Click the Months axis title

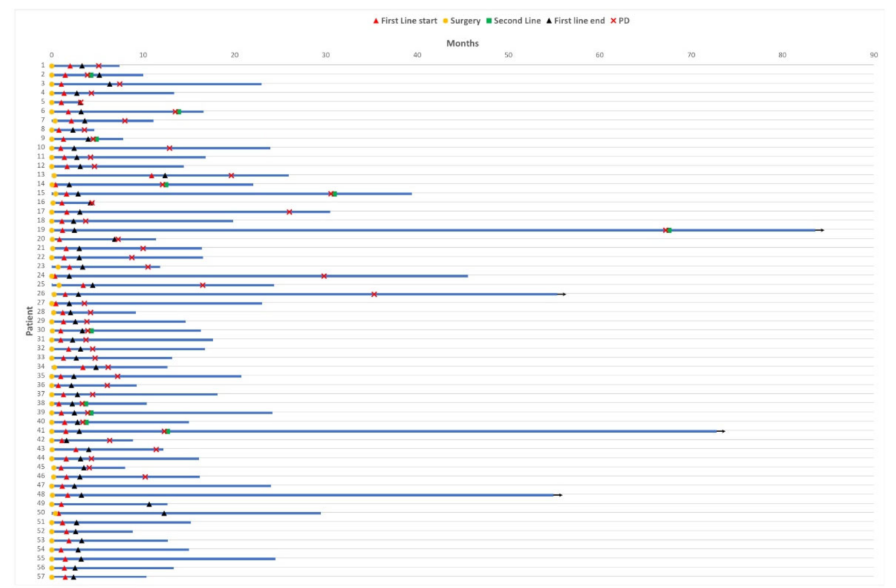tap(463, 43)
